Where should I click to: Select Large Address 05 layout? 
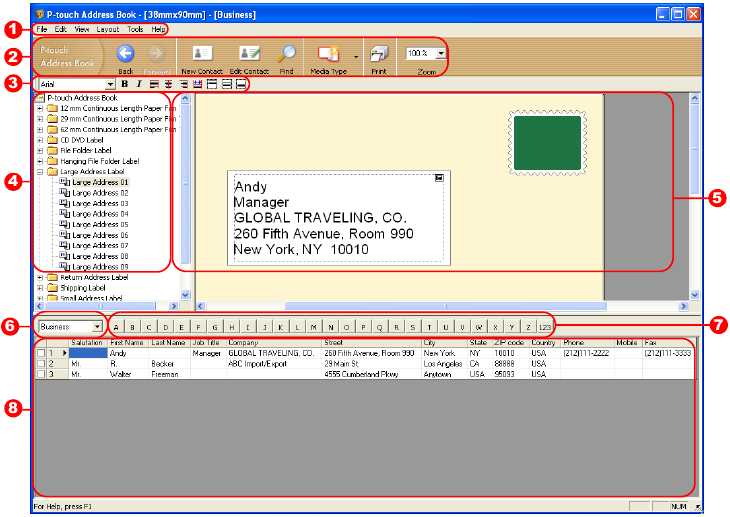(100, 224)
